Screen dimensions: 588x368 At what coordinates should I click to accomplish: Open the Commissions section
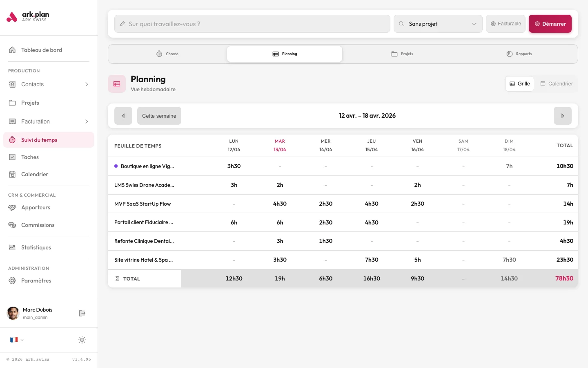[x=38, y=225]
